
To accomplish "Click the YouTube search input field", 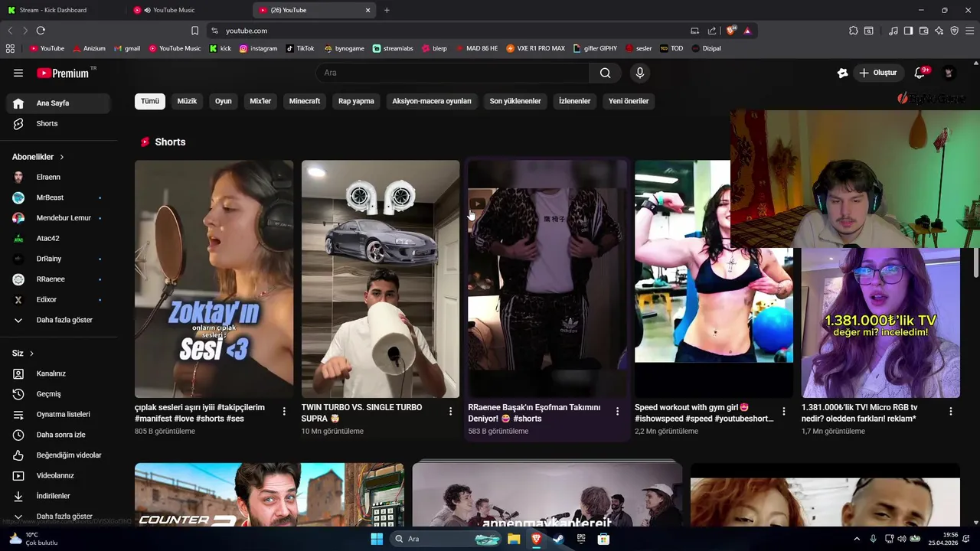I will coord(452,73).
